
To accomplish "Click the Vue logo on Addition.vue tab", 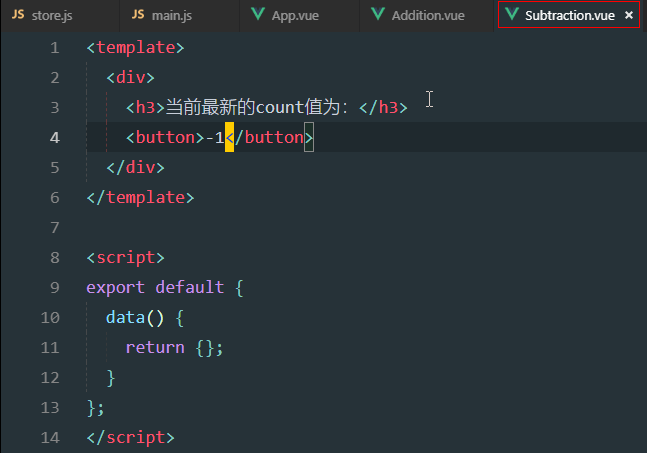I will [x=377, y=15].
